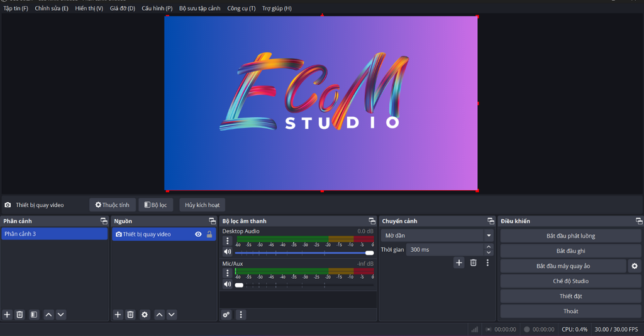
Task: Toggle the lock on Thiết bị quay video
Action: click(x=209, y=234)
